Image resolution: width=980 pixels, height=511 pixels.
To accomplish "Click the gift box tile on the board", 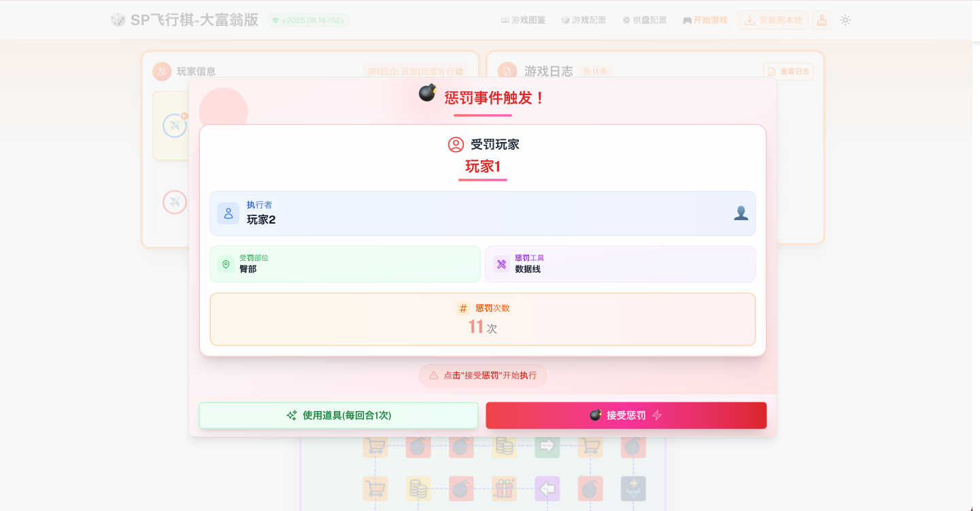I will click(504, 489).
